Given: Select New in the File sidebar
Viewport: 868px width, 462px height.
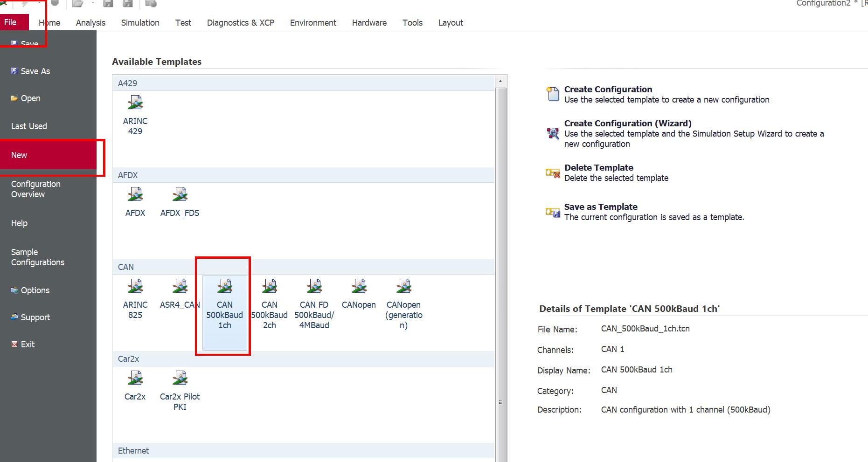Looking at the screenshot, I should (48, 155).
